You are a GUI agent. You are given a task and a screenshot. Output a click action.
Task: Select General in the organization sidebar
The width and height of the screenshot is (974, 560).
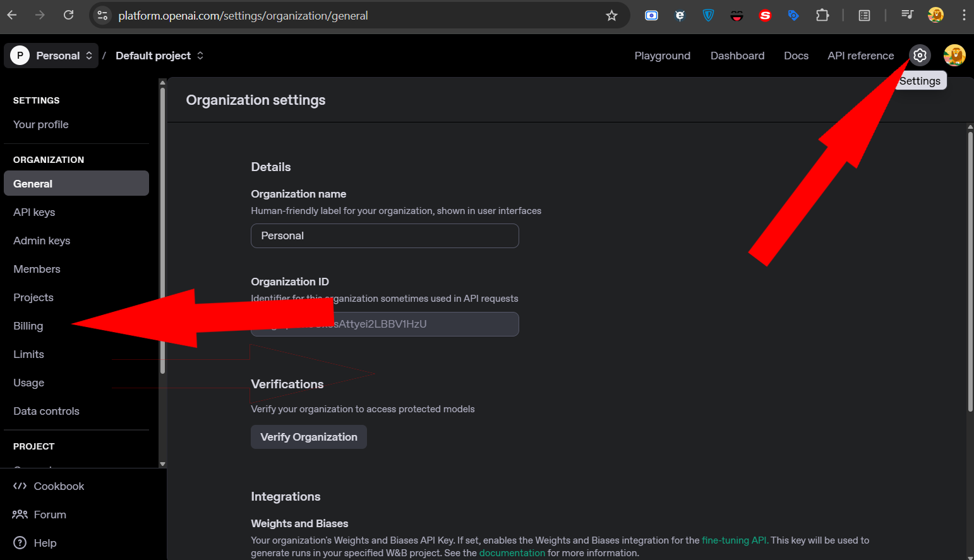click(x=76, y=183)
